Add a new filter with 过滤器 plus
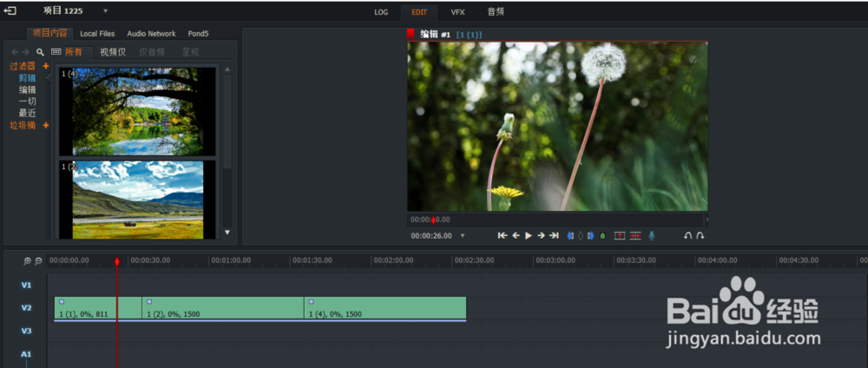The image size is (868, 368). (x=46, y=67)
